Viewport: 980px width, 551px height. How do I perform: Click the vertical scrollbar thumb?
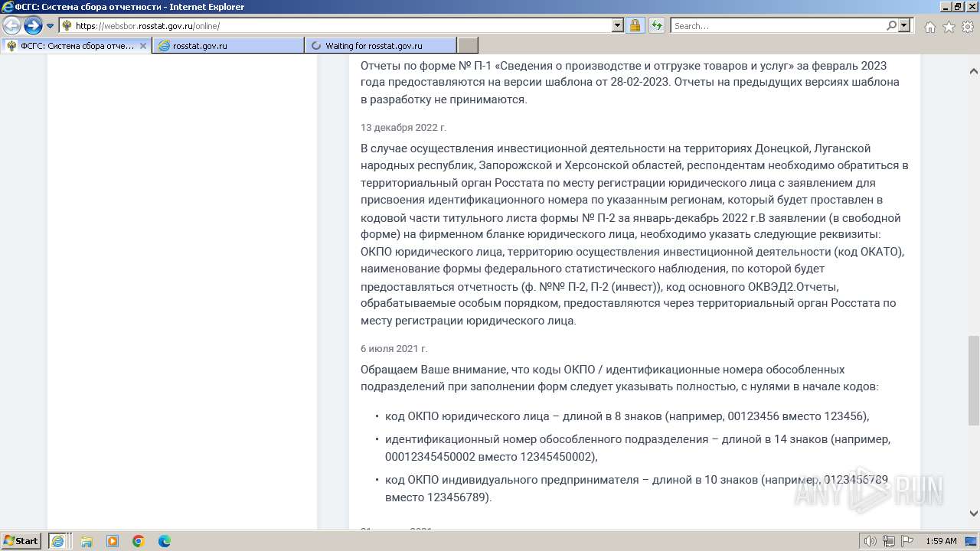tap(973, 380)
